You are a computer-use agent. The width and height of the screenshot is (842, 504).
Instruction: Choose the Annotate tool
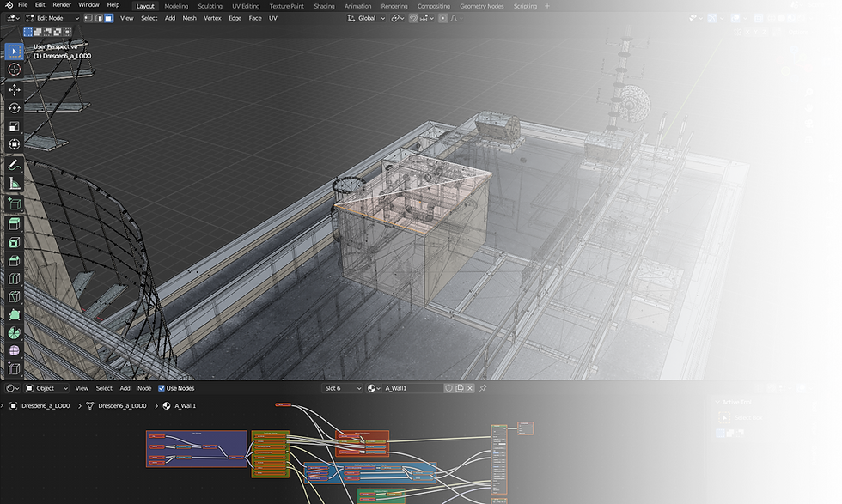[x=14, y=164]
